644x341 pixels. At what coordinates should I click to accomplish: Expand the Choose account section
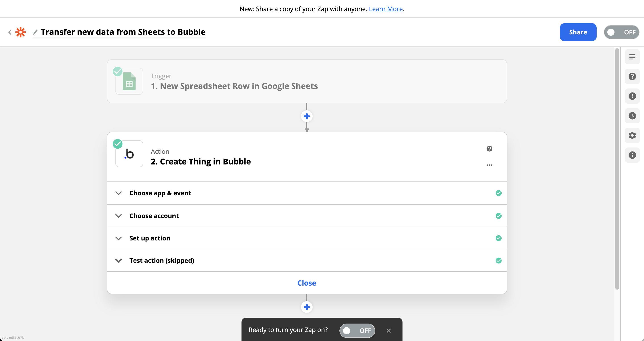(154, 216)
